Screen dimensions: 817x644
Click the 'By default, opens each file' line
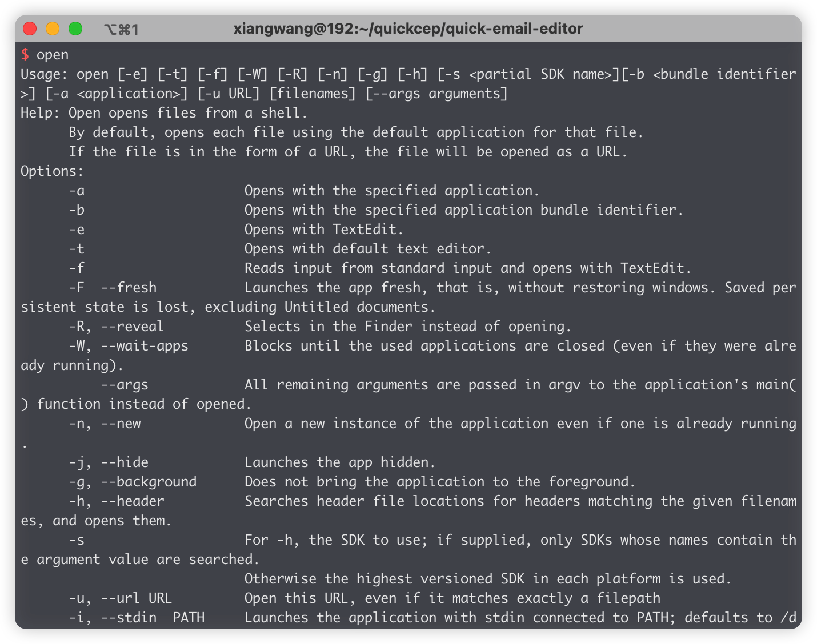click(356, 132)
